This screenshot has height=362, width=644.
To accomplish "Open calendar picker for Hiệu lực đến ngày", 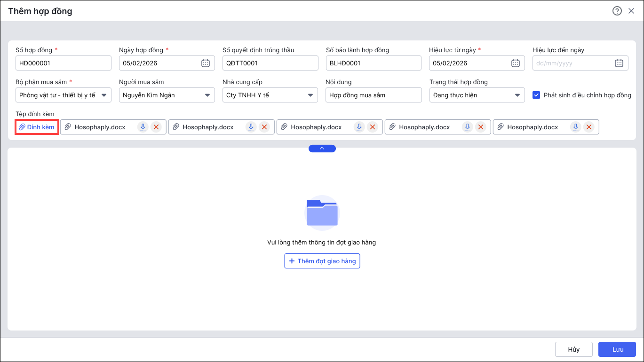I will tap(619, 63).
